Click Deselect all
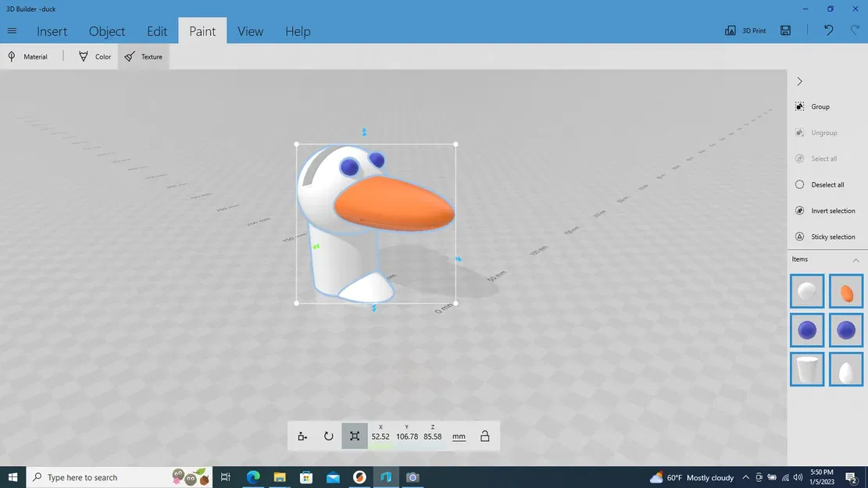The image size is (868, 488). coord(820,184)
